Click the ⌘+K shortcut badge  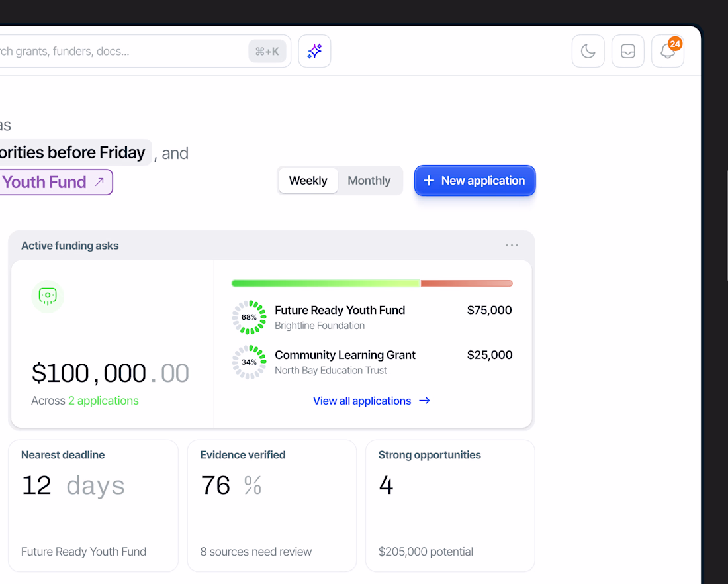click(x=267, y=51)
